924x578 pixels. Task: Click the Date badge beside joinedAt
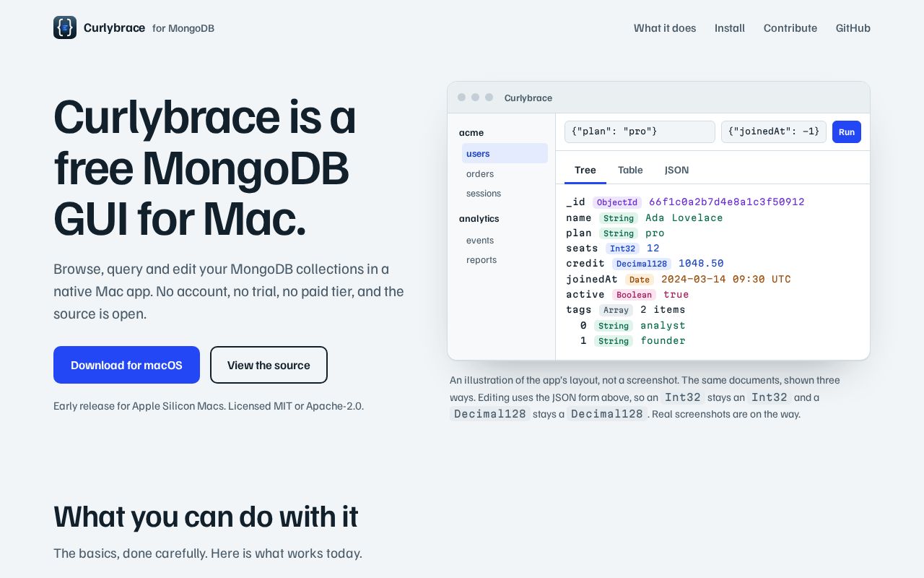click(639, 280)
